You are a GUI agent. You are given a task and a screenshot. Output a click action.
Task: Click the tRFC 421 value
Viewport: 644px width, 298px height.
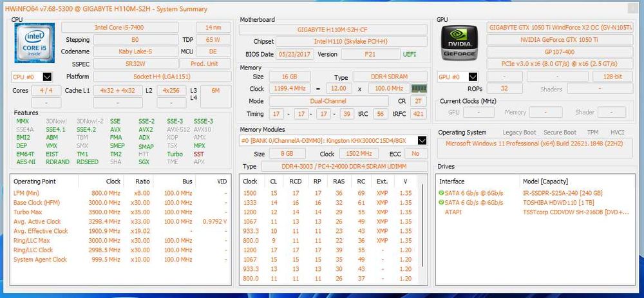click(418, 114)
